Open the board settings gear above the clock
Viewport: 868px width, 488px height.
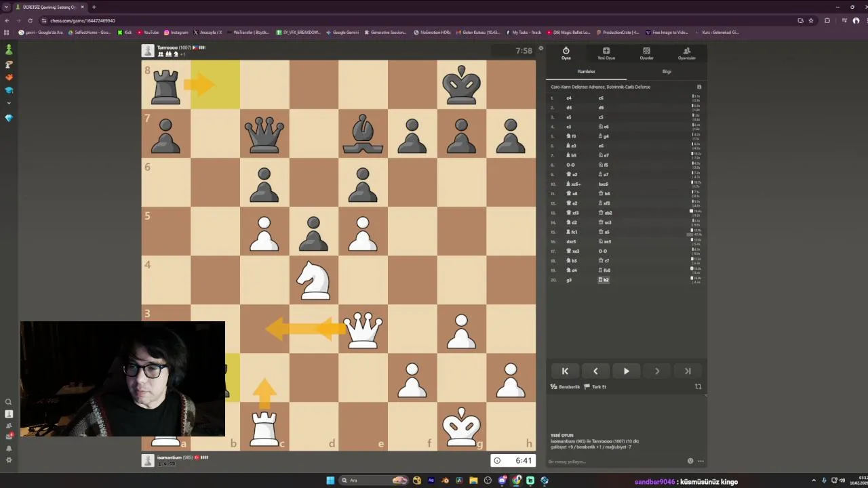click(540, 48)
